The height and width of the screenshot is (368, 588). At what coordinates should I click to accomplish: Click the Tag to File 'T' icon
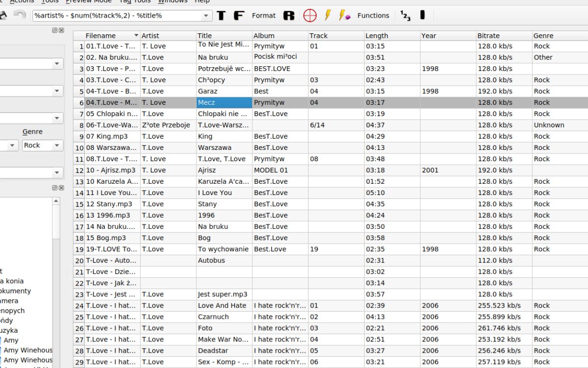(x=221, y=16)
